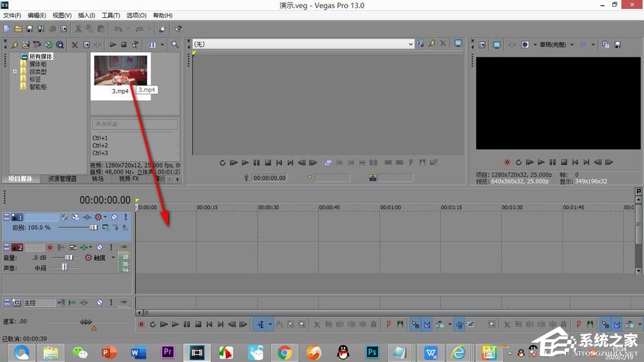This screenshot has width=644, height=362.
Task: Switch to the 转场 tab
Action: click(x=98, y=178)
